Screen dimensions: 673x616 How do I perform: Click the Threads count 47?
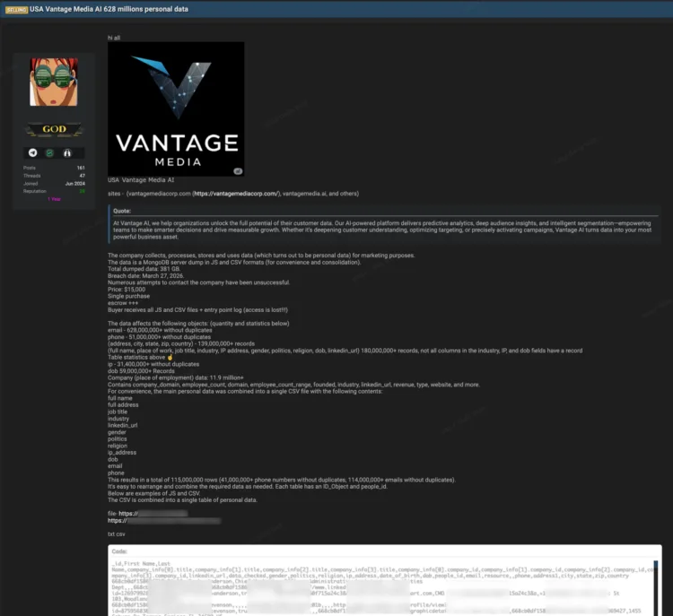point(82,176)
